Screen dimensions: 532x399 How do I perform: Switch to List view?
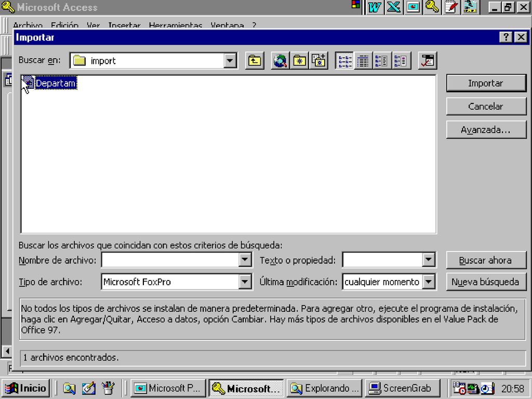point(344,61)
